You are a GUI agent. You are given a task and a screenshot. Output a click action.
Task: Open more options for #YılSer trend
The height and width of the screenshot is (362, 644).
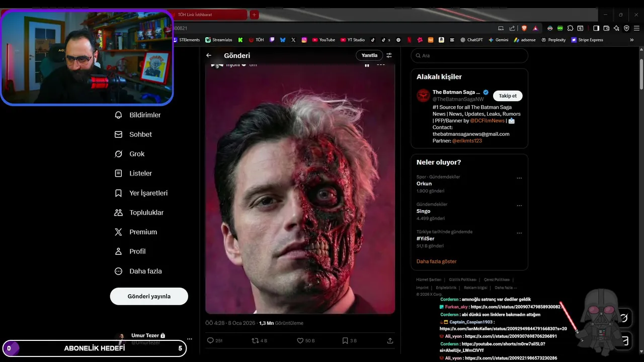tap(519, 233)
